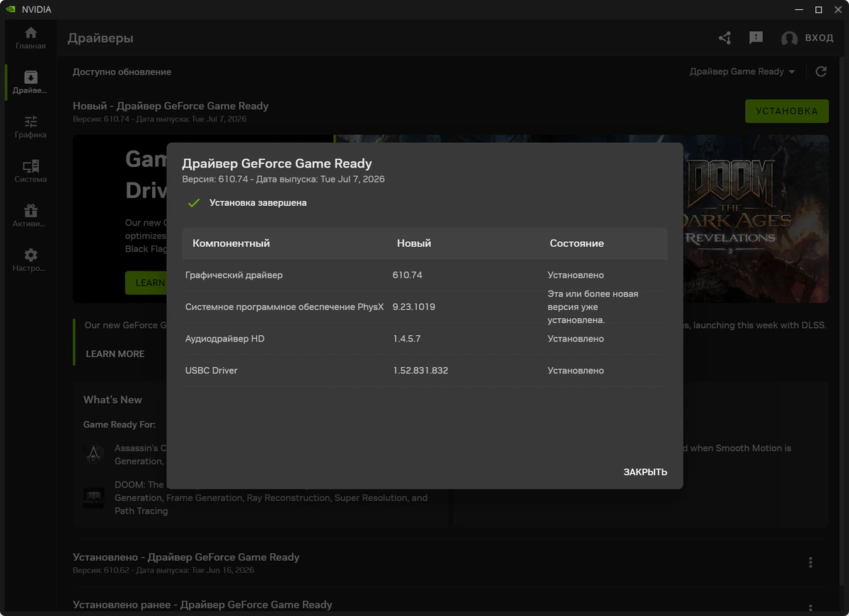Click audio driver version 1.4.5.7
The image size is (849, 616).
click(407, 339)
